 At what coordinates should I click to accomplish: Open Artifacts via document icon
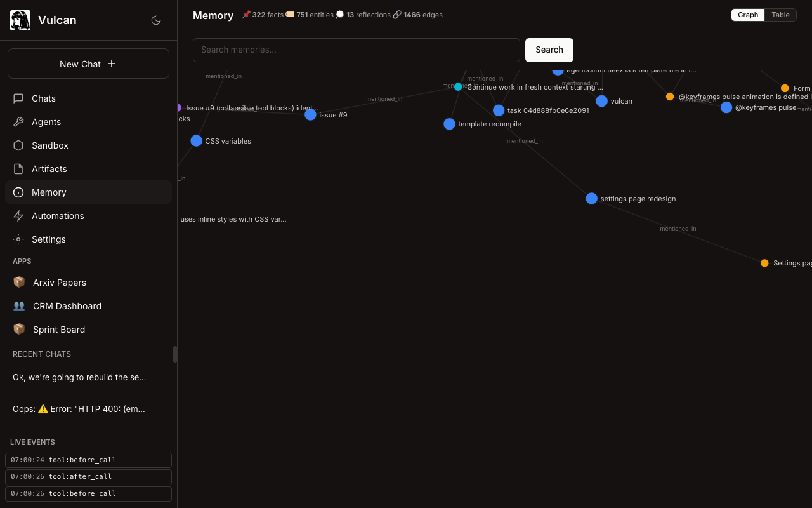pos(18,169)
